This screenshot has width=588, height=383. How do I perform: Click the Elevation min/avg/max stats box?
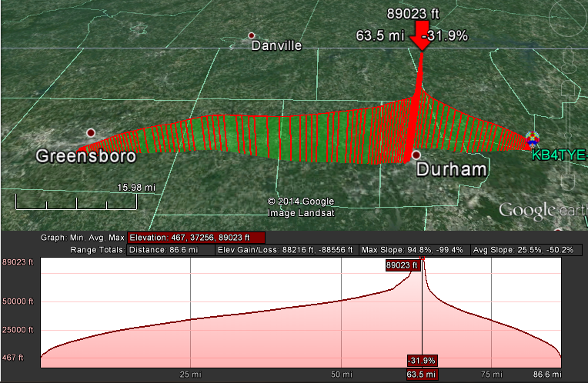196,238
